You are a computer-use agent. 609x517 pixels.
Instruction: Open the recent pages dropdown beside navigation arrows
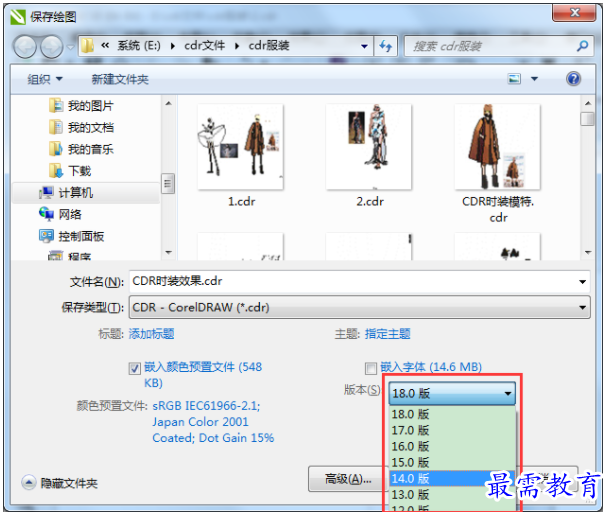click(70, 47)
